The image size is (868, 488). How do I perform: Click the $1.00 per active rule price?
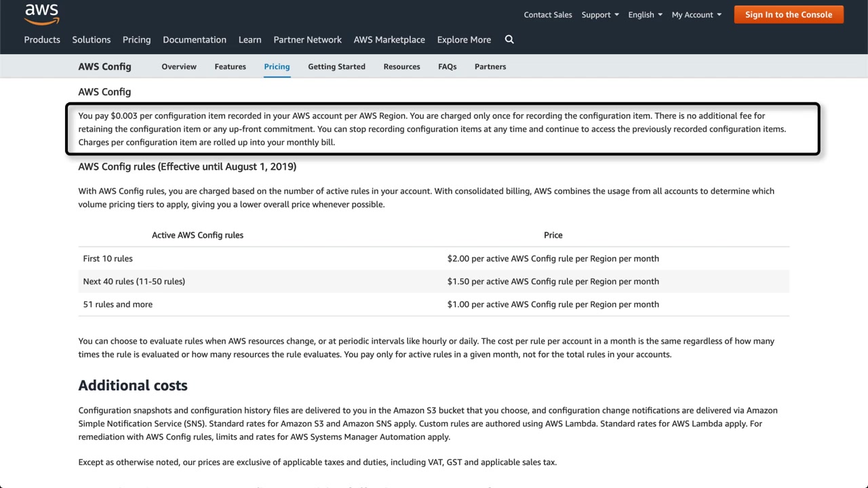tap(553, 304)
